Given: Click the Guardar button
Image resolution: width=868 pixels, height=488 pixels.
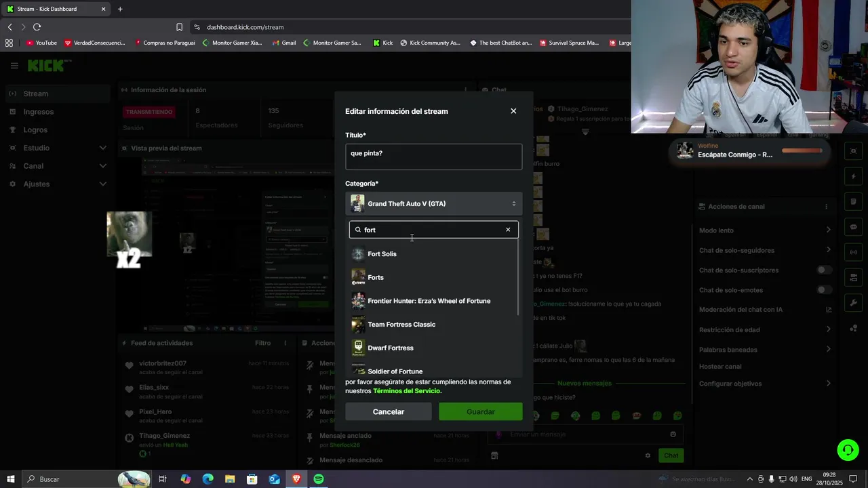Looking at the screenshot, I should click(481, 411).
